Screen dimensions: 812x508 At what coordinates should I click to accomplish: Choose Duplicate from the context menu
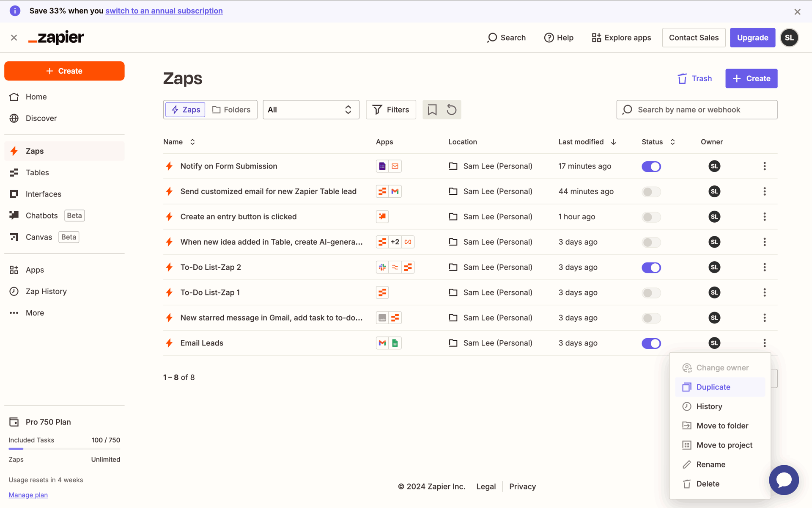(720, 387)
